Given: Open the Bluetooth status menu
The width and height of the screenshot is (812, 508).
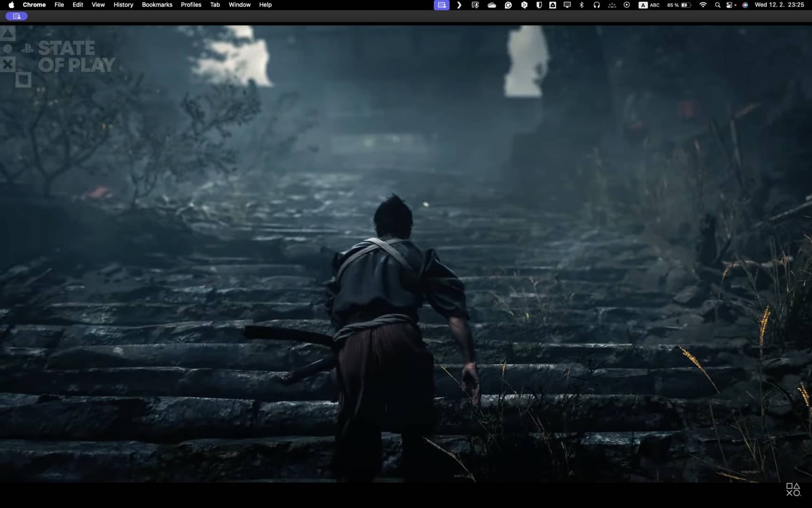Looking at the screenshot, I should tap(582, 5).
